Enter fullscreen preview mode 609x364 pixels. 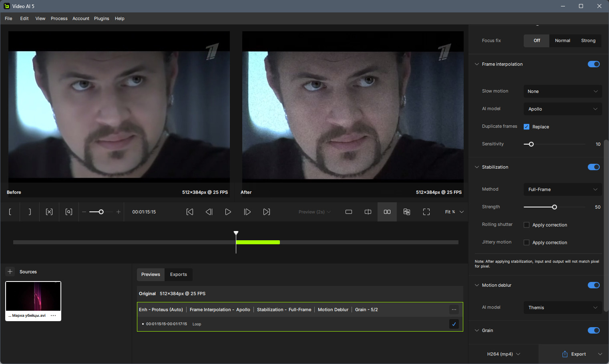(x=426, y=212)
